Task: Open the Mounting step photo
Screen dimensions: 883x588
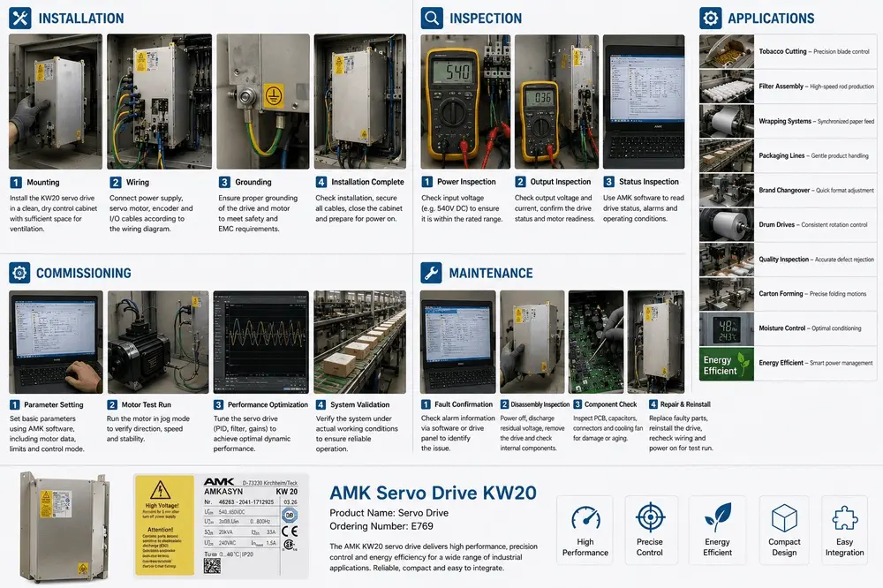Action: pos(55,102)
